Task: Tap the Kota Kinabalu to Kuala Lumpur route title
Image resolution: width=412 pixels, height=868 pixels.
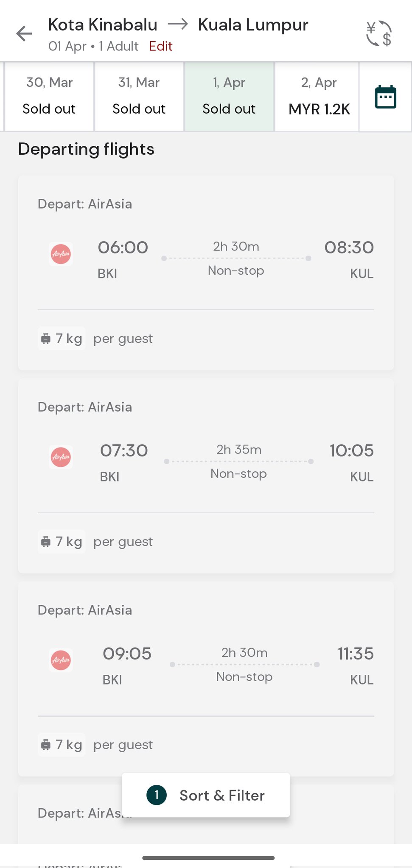Action: pos(178,25)
